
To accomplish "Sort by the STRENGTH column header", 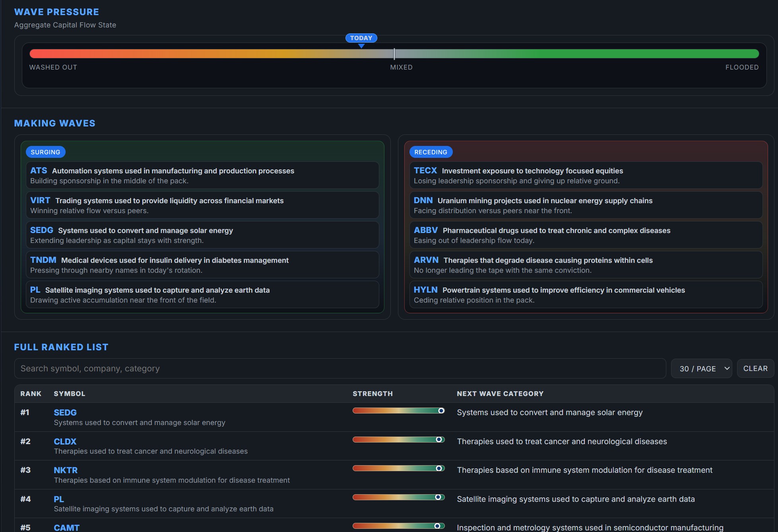I will [x=373, y=394].
